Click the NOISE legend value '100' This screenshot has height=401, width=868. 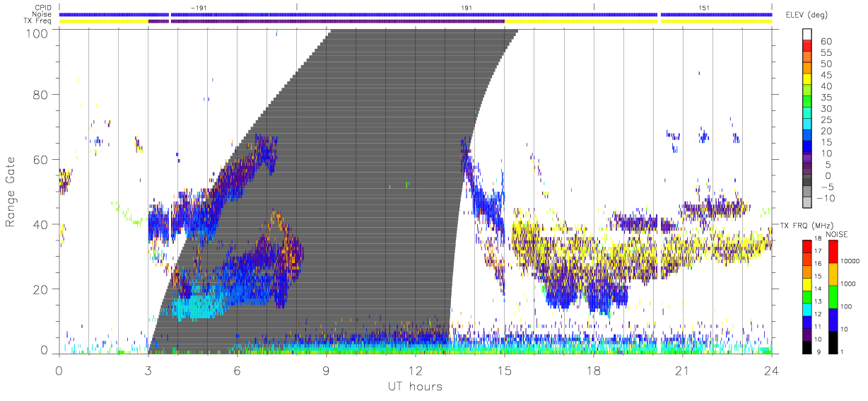point(848,307)
